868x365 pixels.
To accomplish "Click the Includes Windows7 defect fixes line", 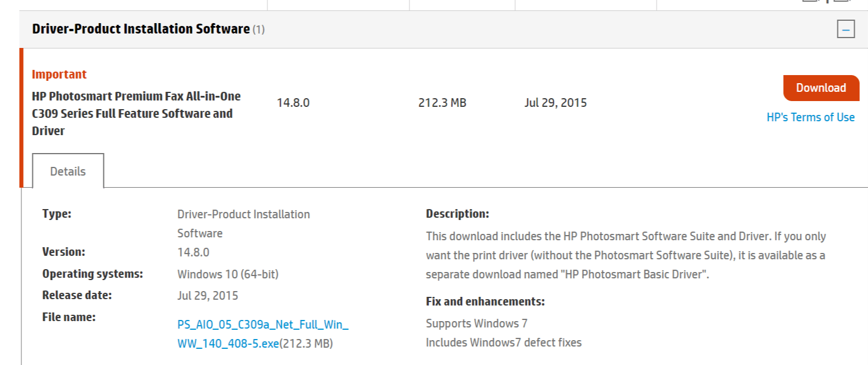I will (504, 342).
